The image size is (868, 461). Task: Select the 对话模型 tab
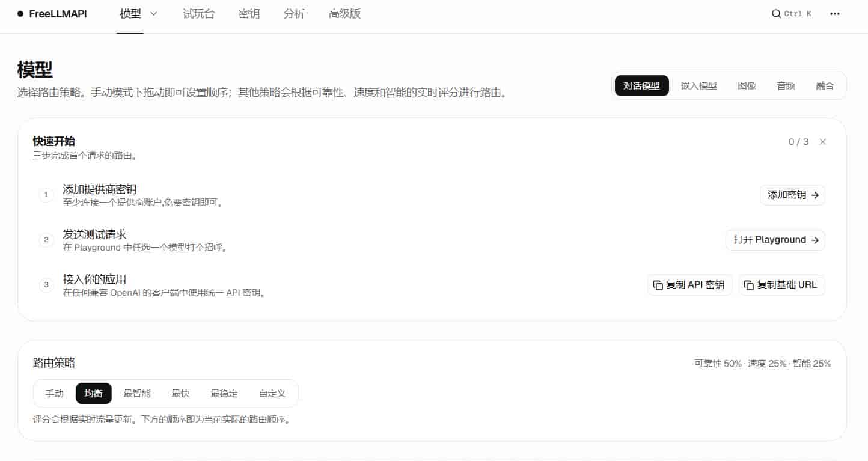click(x=641, y=85)
